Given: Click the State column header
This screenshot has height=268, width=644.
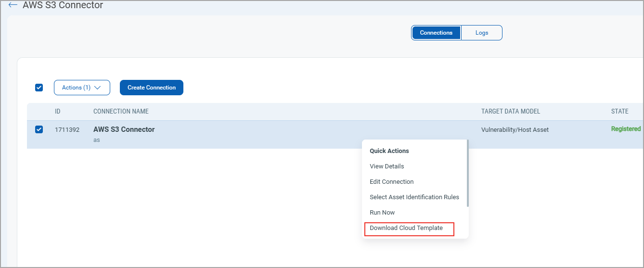Looking at the screenshot, I should (619, 111).
